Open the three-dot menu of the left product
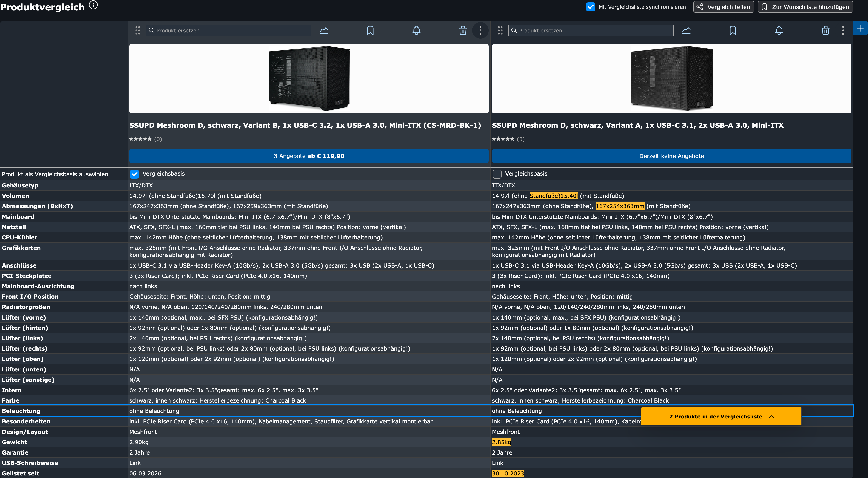The image size is (868, 478). 480,30
